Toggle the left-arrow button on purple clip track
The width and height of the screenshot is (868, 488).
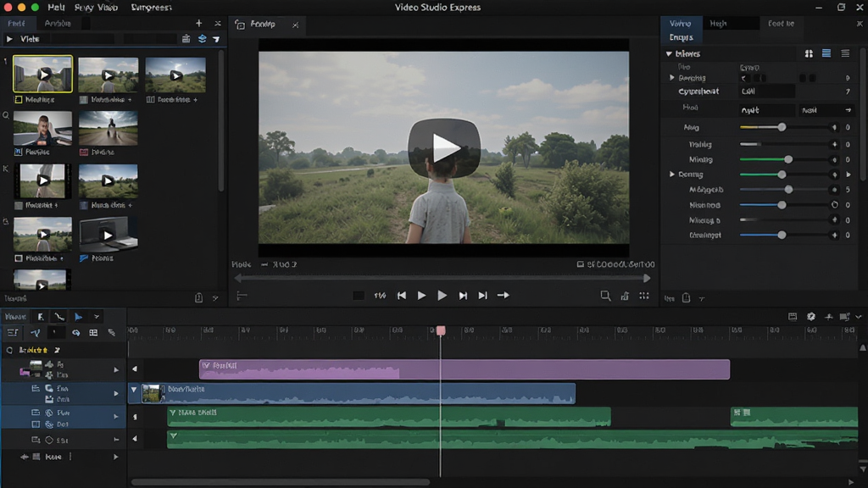tap(135, 369)
